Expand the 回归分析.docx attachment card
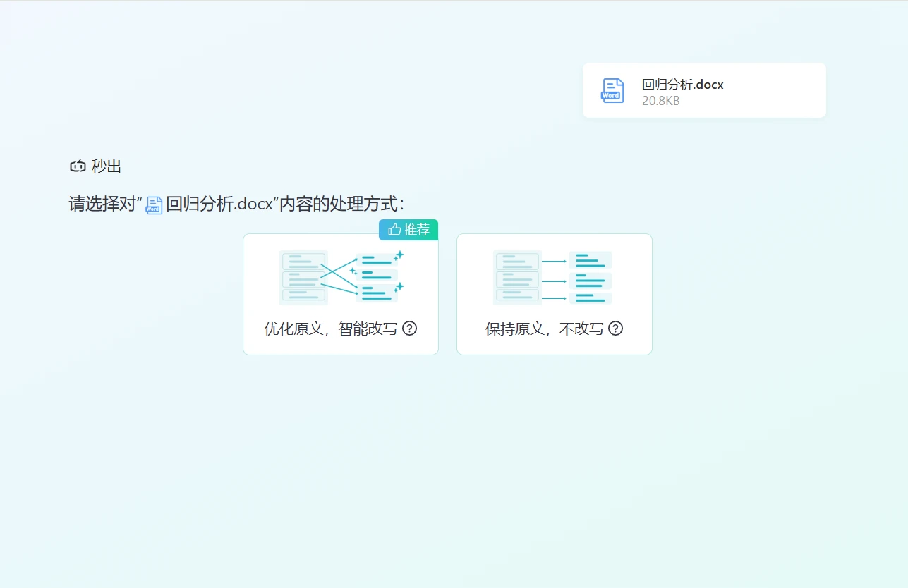Viewport: 908px width, 588px height. click(x=703, y=90)
